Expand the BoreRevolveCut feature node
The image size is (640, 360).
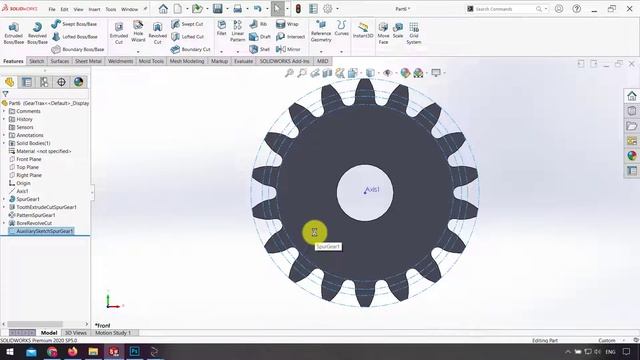4,223
